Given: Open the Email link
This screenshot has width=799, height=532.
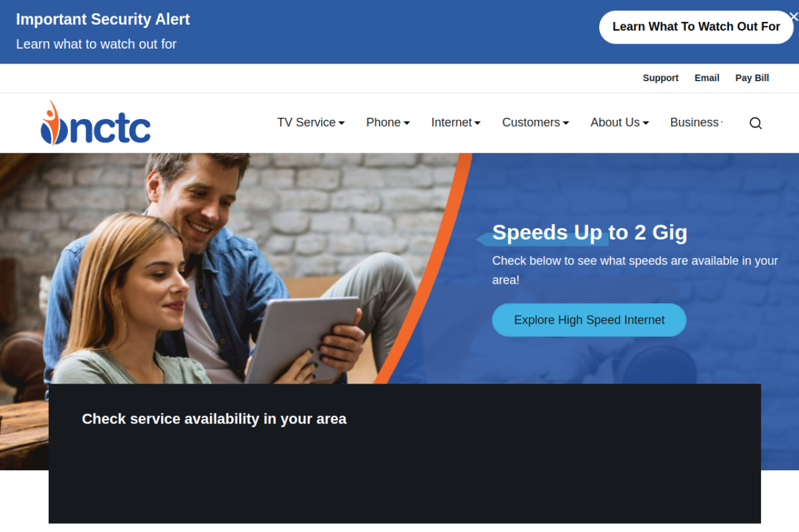Looking at the screenshot, I should (x=707, y=78).
